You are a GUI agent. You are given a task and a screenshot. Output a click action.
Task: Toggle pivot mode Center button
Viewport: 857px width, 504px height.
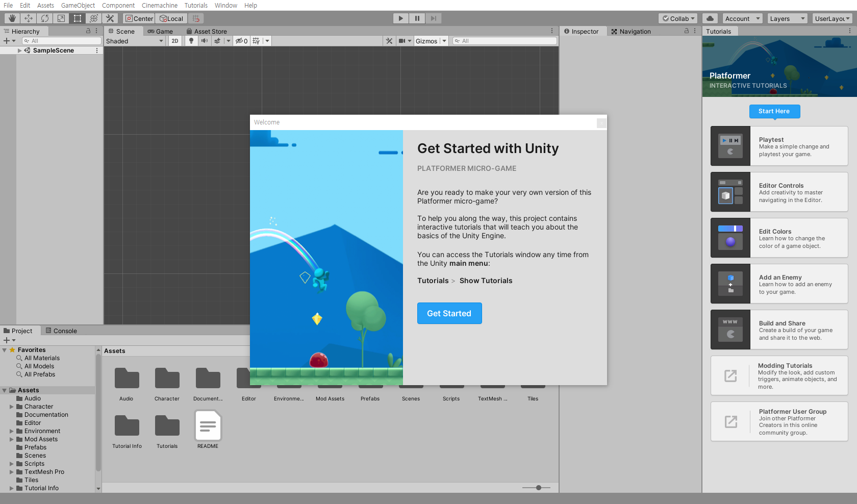[x=139, y=18]
